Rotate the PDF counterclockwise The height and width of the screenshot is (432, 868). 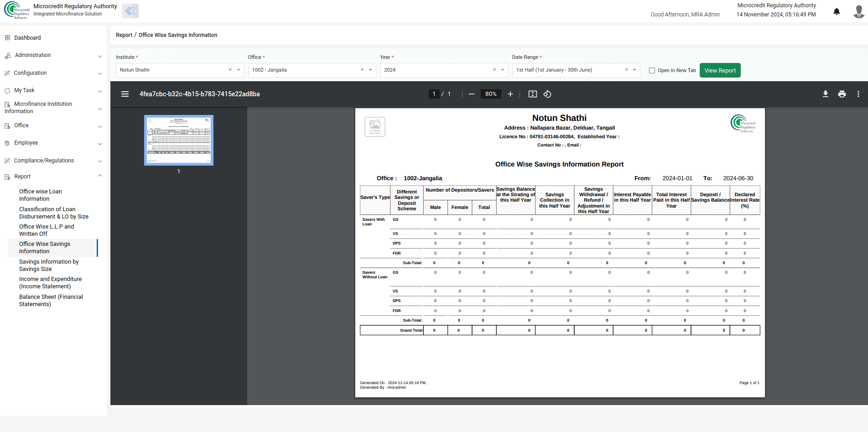(547, 94)
